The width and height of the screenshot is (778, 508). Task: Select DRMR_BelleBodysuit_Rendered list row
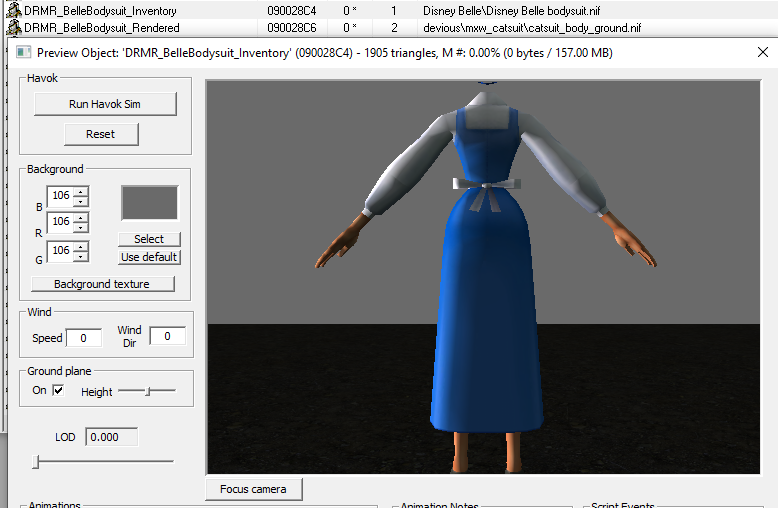coord(389,28)
